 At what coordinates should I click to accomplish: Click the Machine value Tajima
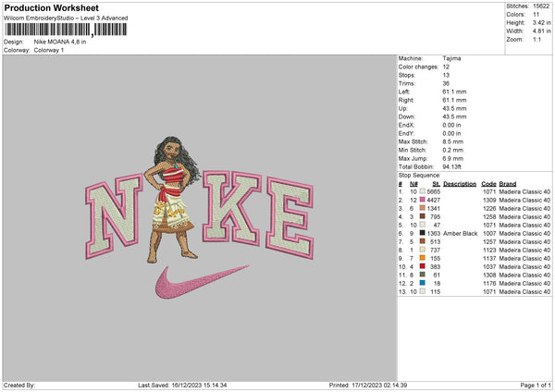451,58
